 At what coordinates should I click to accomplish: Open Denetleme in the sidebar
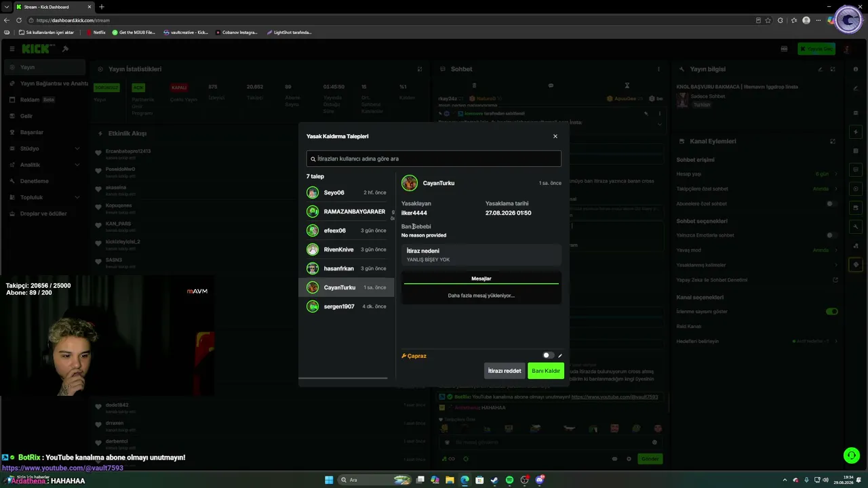45,181
